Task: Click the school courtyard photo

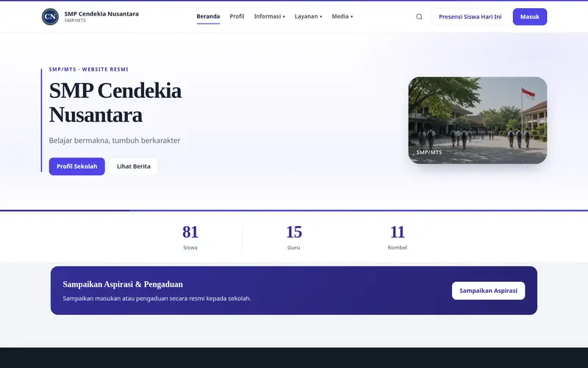Action: 477,120
